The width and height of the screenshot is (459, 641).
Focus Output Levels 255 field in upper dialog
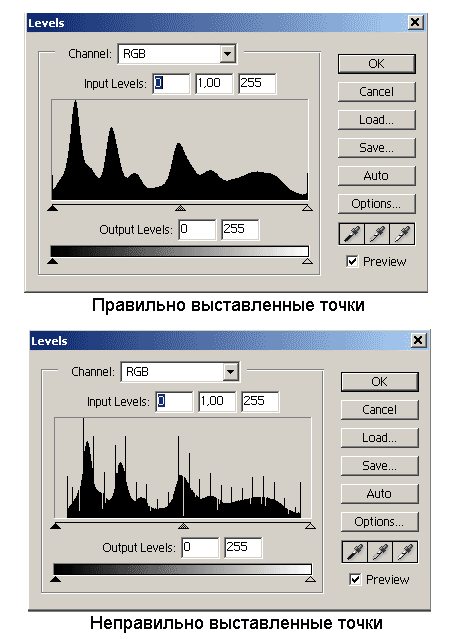click(240, 229)
